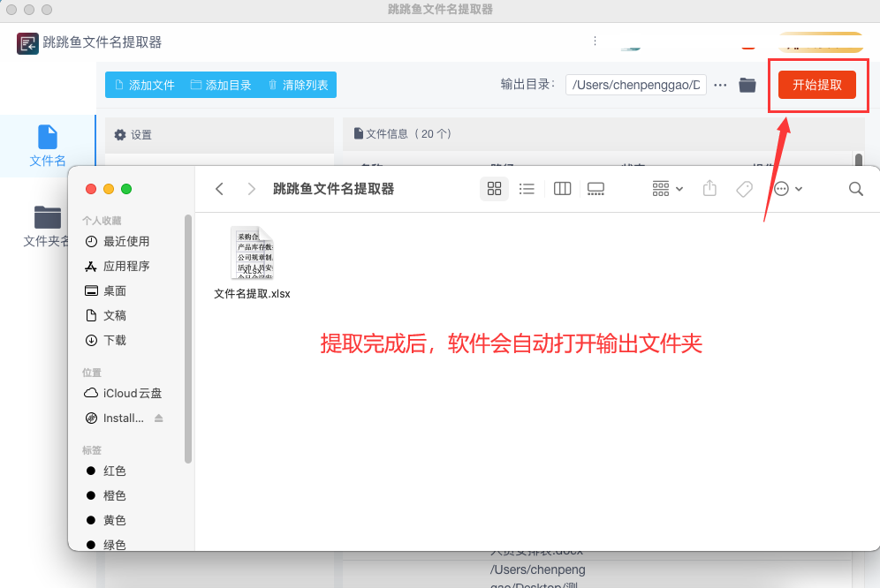
Task: Switch Finder to gallery view
Action: 596,189
